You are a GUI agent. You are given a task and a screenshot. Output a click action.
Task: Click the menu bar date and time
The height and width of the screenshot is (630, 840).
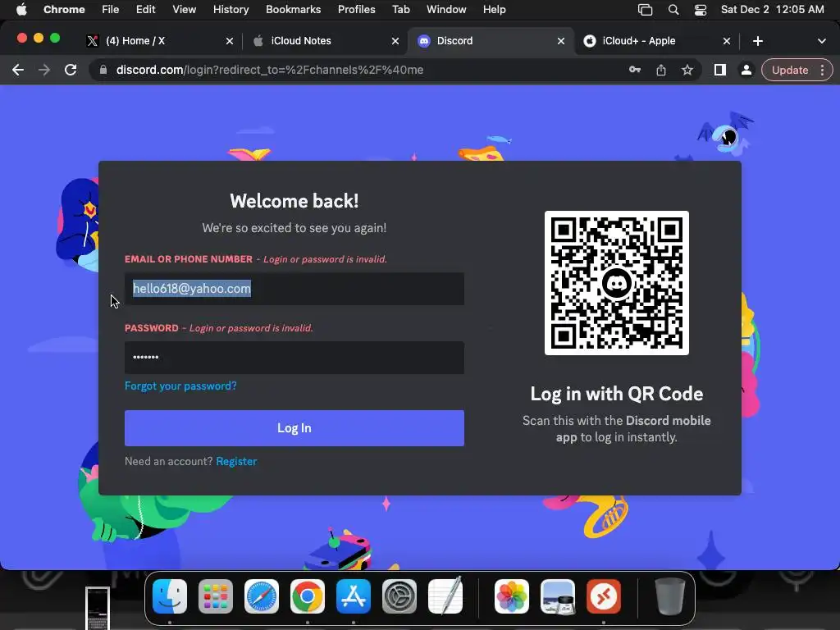[x=772, y=10]
